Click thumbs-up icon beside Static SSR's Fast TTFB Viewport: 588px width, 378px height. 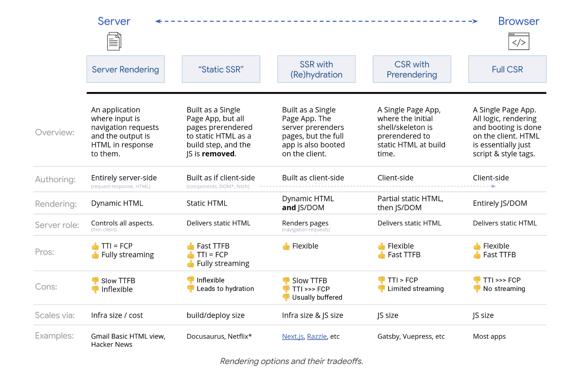pos(191,246)
